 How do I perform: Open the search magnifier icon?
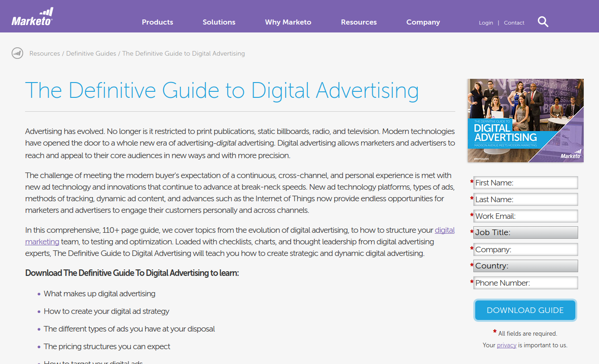coord(542,21)
